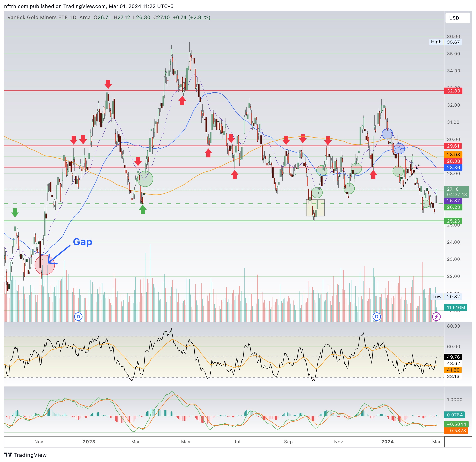Click the 49.76 RSI value label

[x=453, y=357]
